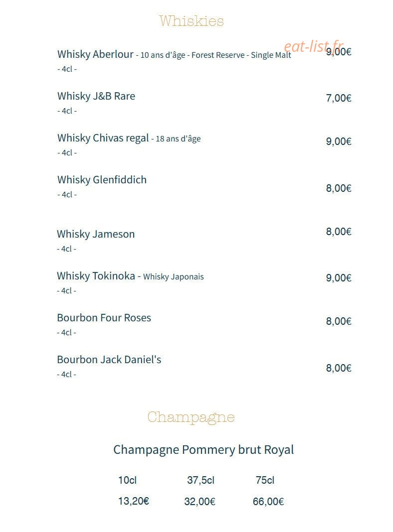The image size is (393, 532).
Task: Select Champagne Pommery brut Royal title
Action: coord(203,450)
